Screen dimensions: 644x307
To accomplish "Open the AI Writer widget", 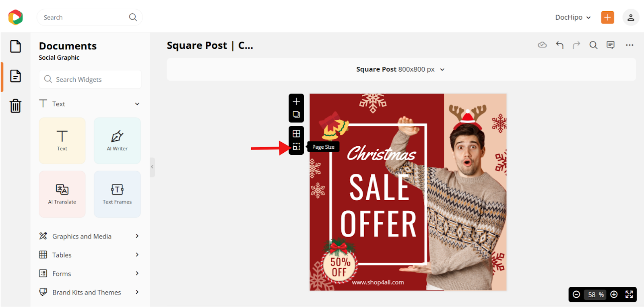I will (x=117, y=141).
